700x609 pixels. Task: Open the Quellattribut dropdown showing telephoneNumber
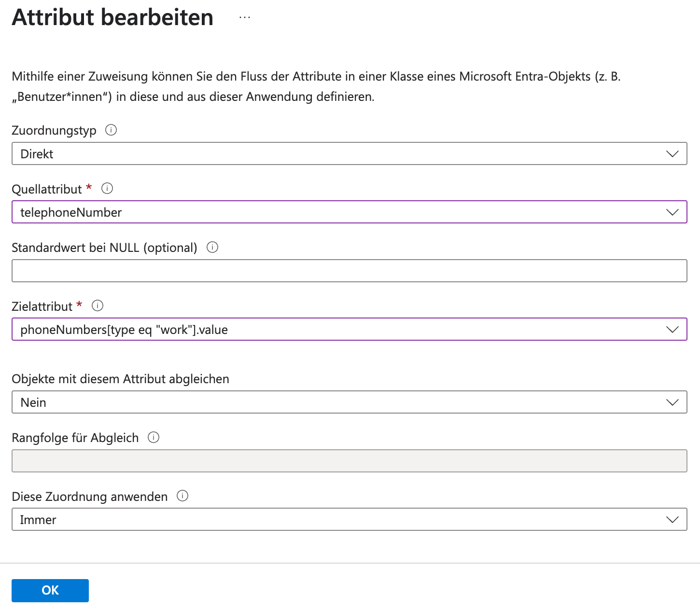[338, 212]
